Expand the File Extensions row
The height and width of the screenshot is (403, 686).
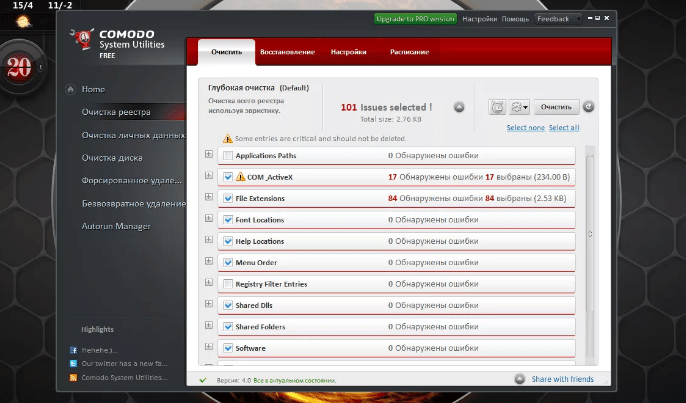tap(209, 197)
